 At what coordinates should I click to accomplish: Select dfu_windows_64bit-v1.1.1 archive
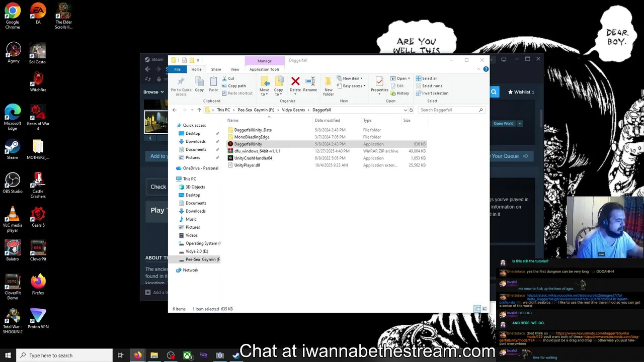[327, 151]
